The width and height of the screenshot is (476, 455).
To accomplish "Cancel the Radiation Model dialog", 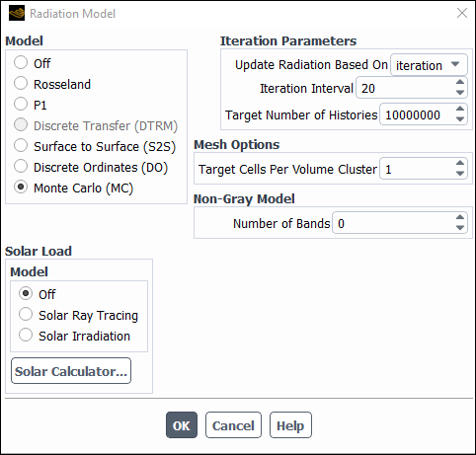I will click(x=233, y=425).
